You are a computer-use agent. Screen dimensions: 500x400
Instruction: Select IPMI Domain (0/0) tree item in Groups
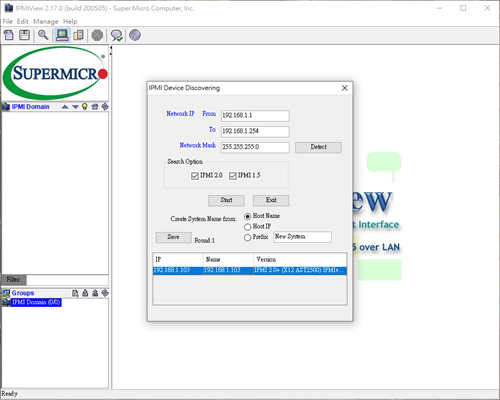coord(36,302)
